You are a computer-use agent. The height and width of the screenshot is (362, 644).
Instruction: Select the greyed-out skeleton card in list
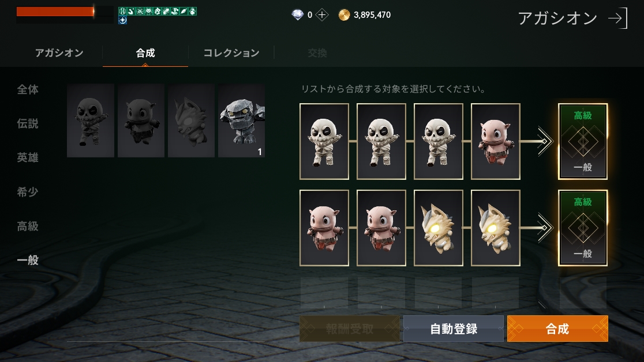(91, 120)
